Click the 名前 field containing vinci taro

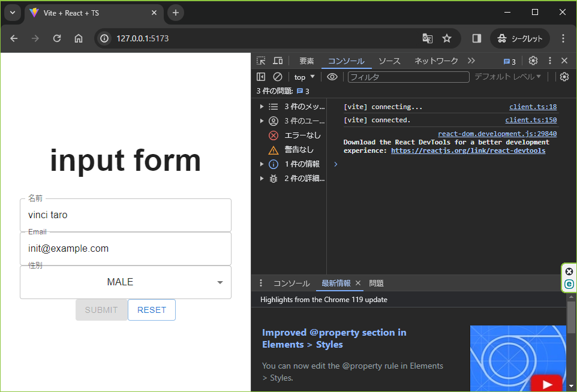[125, 215]
